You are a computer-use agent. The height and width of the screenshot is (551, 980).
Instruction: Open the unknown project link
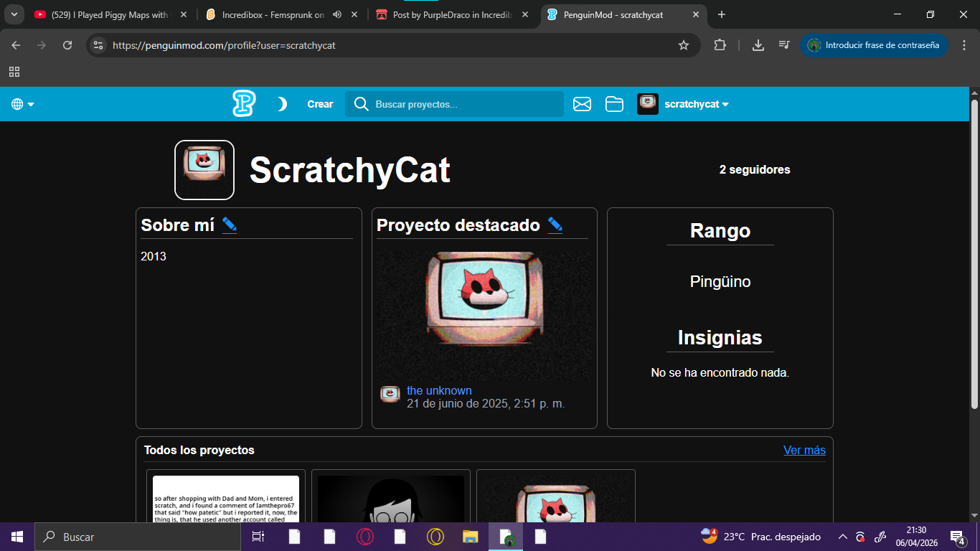pyautogui.click(x=439, y=390)
